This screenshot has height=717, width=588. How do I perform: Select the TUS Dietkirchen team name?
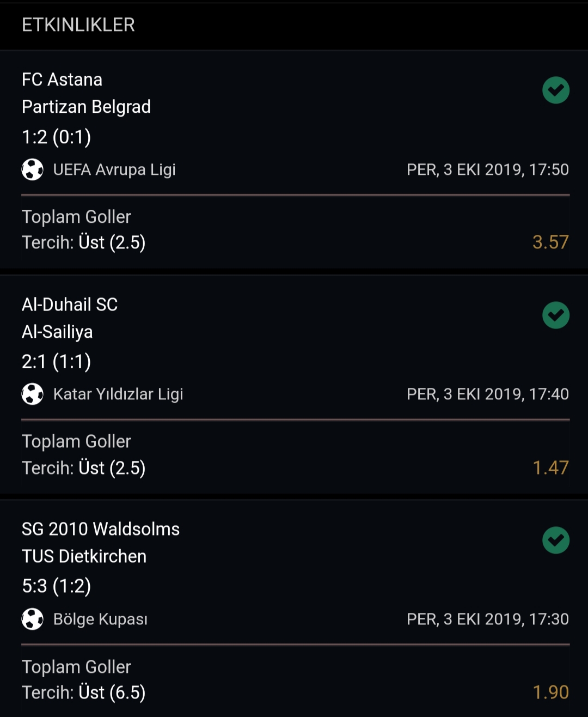(84, 556)
